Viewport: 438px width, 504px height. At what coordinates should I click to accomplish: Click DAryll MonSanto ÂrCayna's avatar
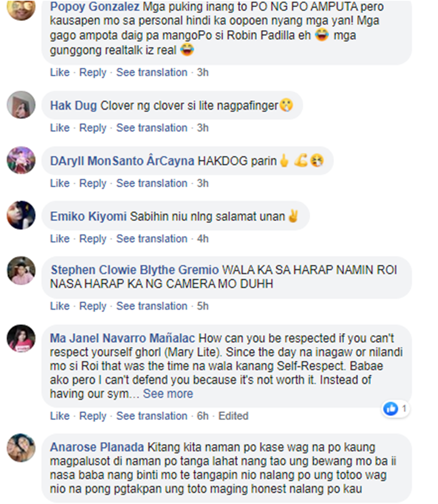click(21, 160)
